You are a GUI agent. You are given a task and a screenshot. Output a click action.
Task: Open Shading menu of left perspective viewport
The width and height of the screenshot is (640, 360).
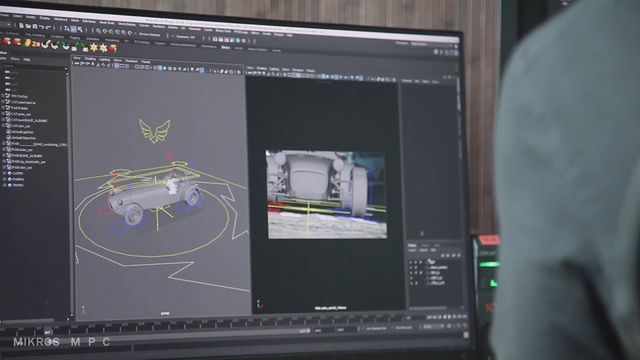pos(90,59)
